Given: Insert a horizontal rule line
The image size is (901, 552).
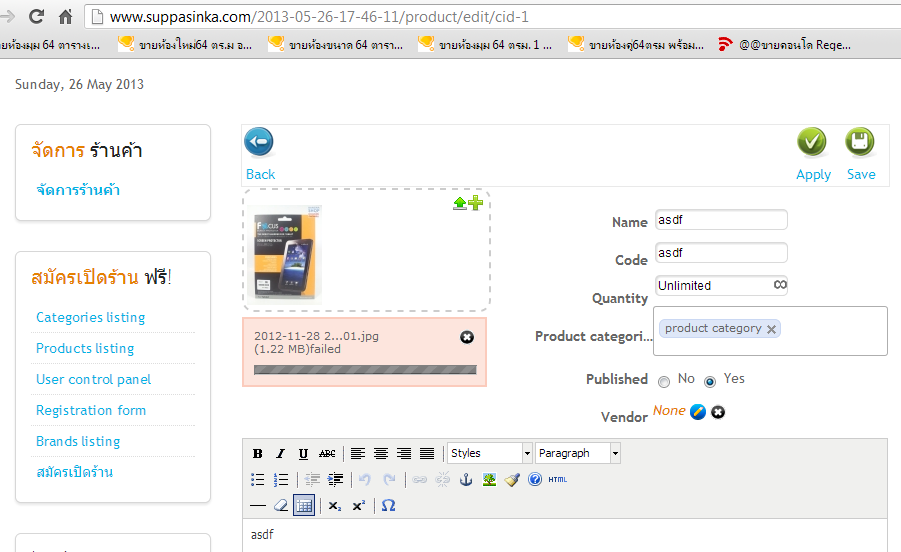Looking at the screenshot, I should point(258,506).
